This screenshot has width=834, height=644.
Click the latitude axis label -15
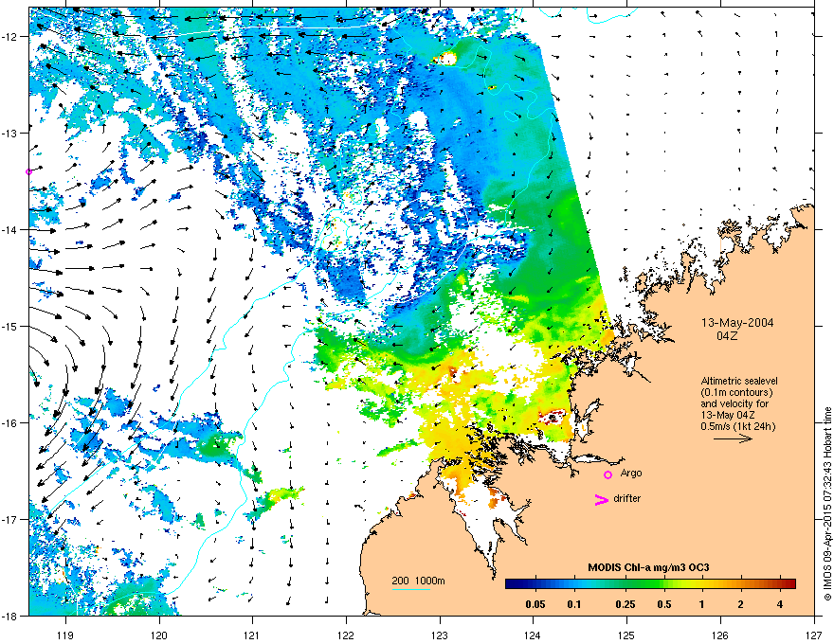pos(9,326)
